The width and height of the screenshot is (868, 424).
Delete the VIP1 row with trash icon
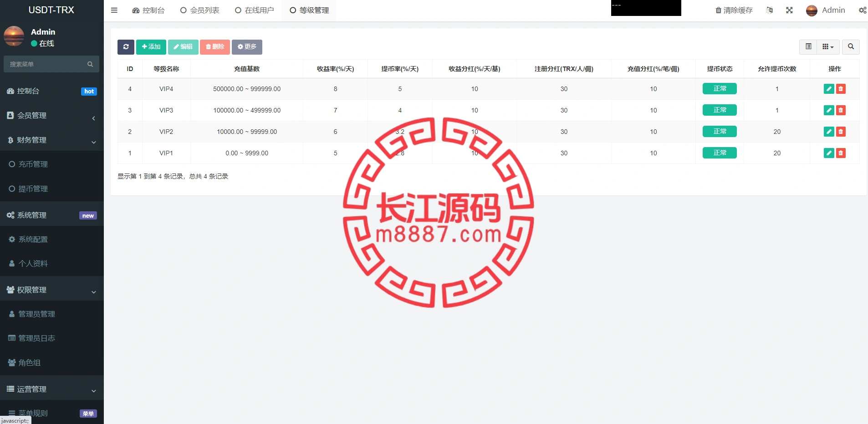(841, 153)
